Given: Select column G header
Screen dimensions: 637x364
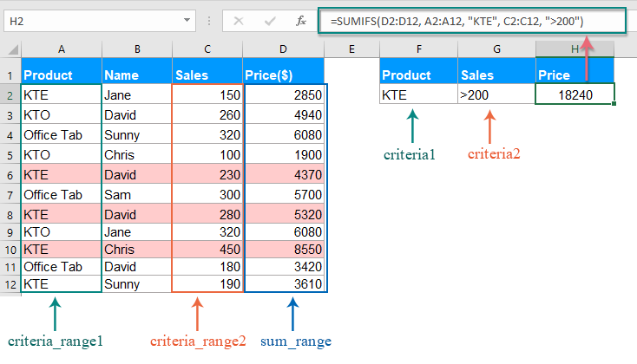Looking at the screenshot, I should [496, 49].
